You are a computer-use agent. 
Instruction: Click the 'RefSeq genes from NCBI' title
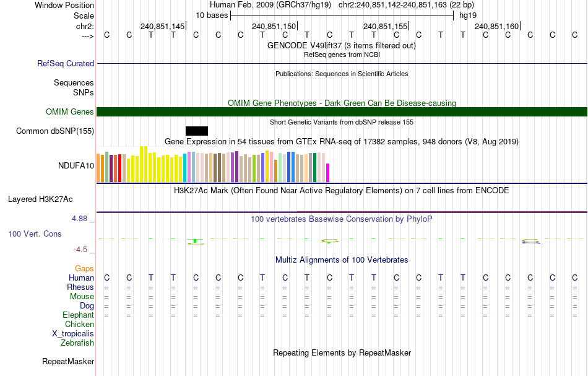tap(342, 55)
